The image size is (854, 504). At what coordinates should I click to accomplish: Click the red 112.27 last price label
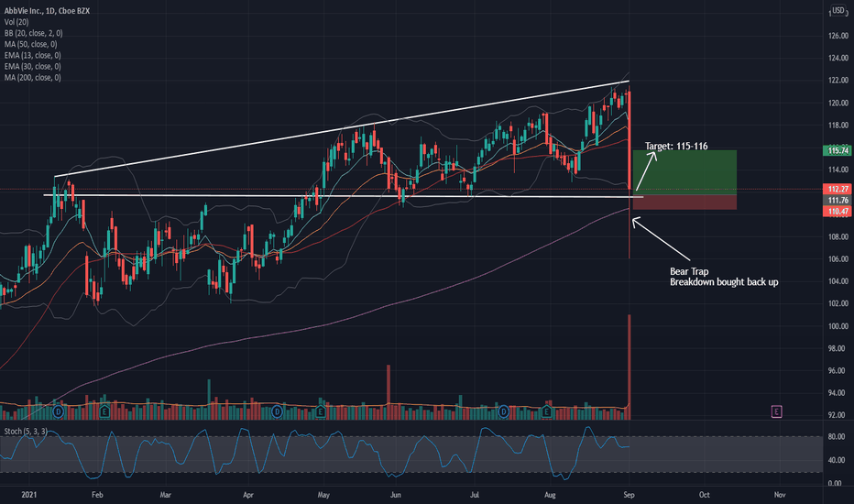(x=838, y=189)
